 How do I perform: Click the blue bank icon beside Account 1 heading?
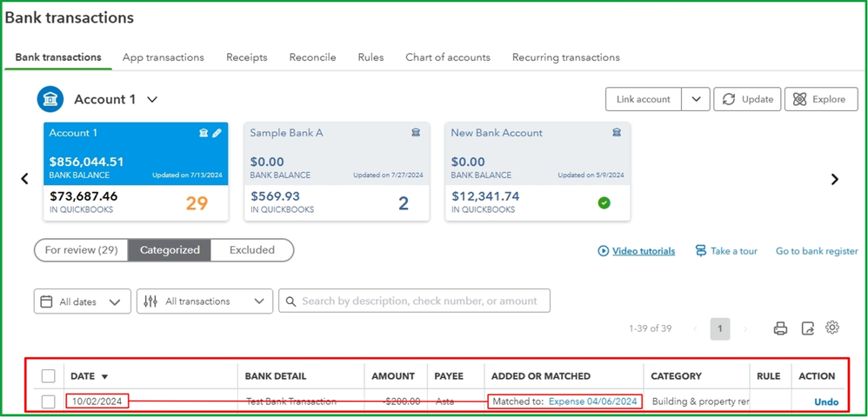coord(50,100)
